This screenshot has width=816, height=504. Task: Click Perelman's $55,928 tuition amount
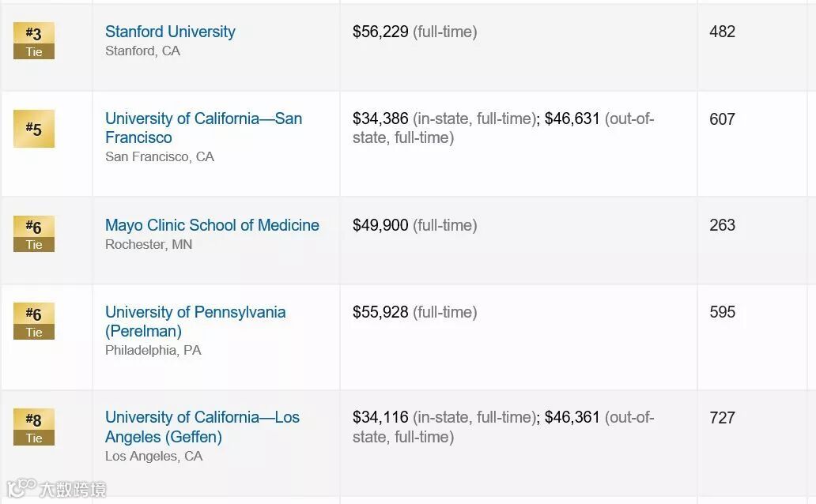pyautogui.click(x=380, y=313)
